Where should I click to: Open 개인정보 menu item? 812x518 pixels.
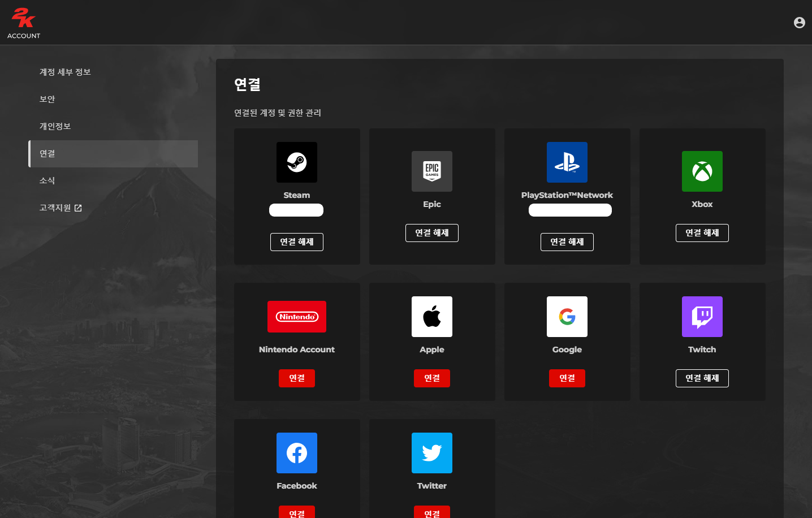113,127
